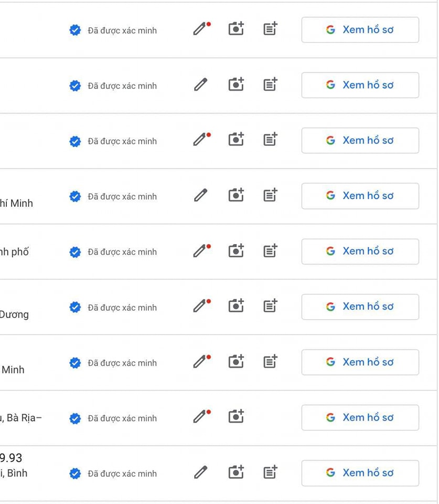View profile of the "Dương" listing
This screenshot has width=439, height=504.
360,307
